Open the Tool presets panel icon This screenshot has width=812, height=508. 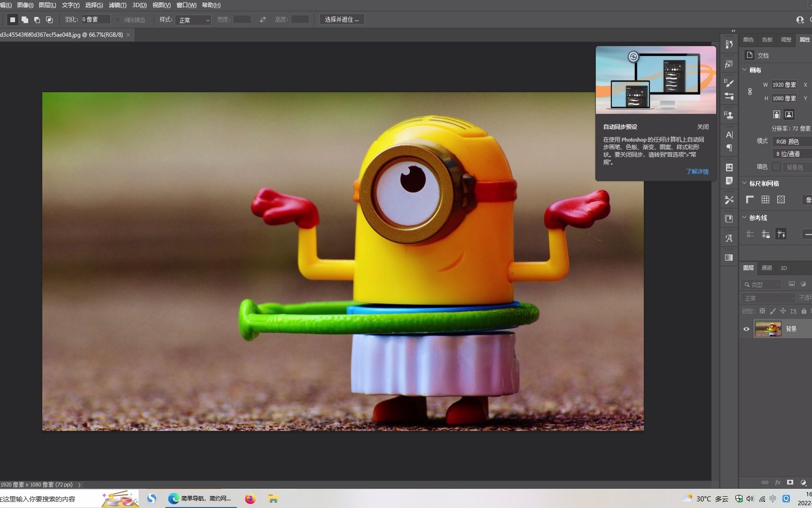tap(729, 200)
